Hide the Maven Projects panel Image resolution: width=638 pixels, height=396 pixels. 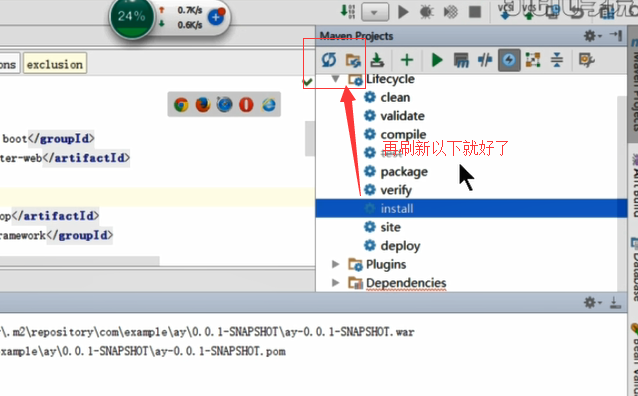(616, 36)
